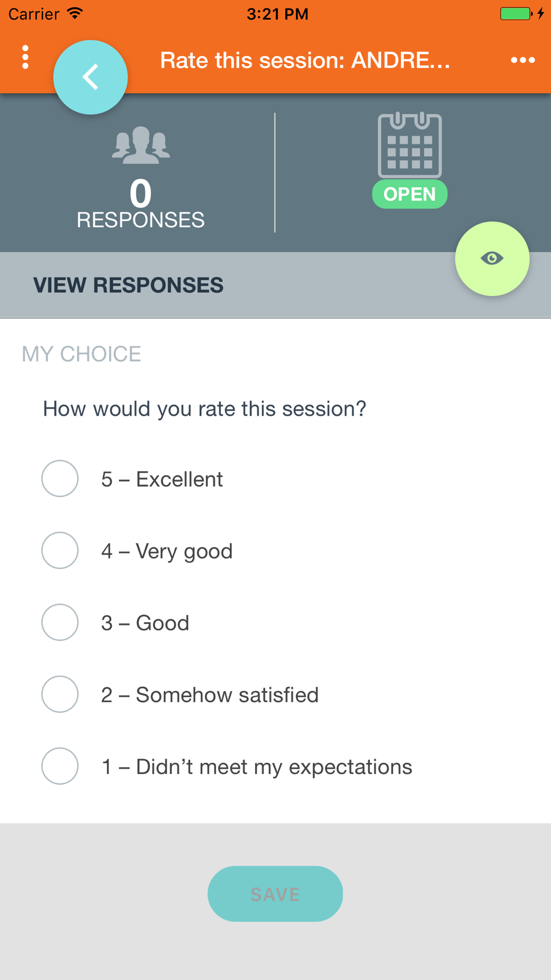
Task: Click the SAVE button
Action: point(275,893)
